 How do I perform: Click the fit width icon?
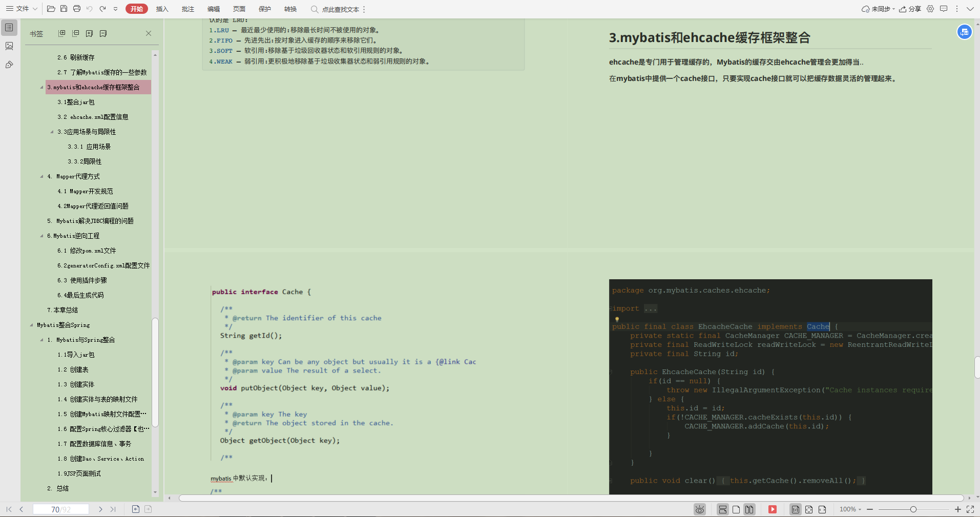(822, 509)
